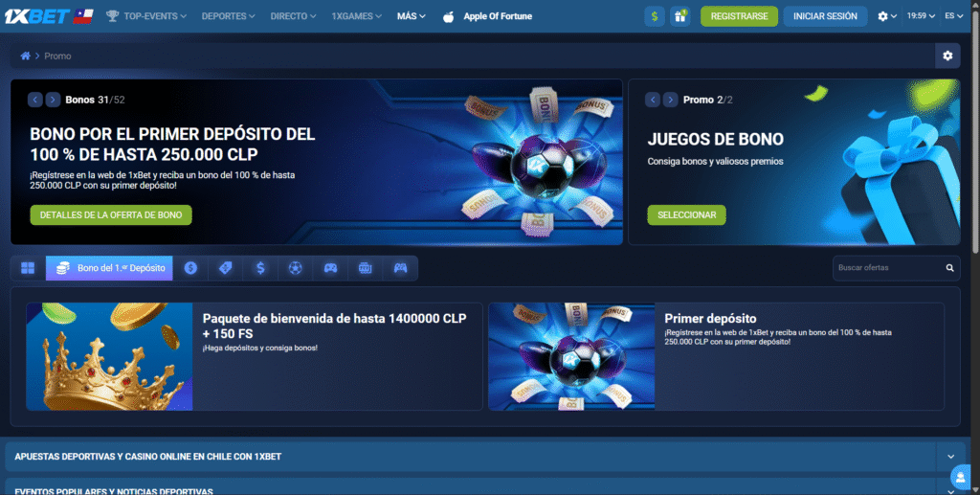Go to previous Promo banner
Viewport: 980px width, 495px height.
pos(653,100)
